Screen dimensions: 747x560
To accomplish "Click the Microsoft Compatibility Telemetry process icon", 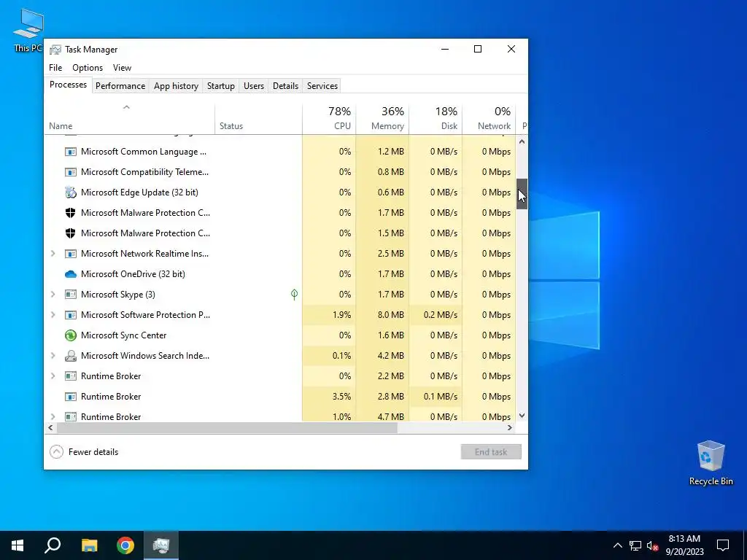I will click(x=71, y=172).
